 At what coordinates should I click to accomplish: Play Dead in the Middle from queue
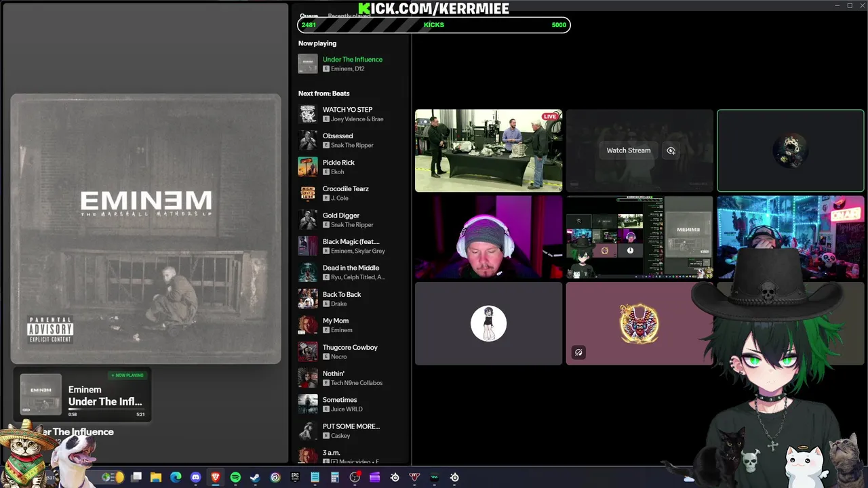pos(351,268)
